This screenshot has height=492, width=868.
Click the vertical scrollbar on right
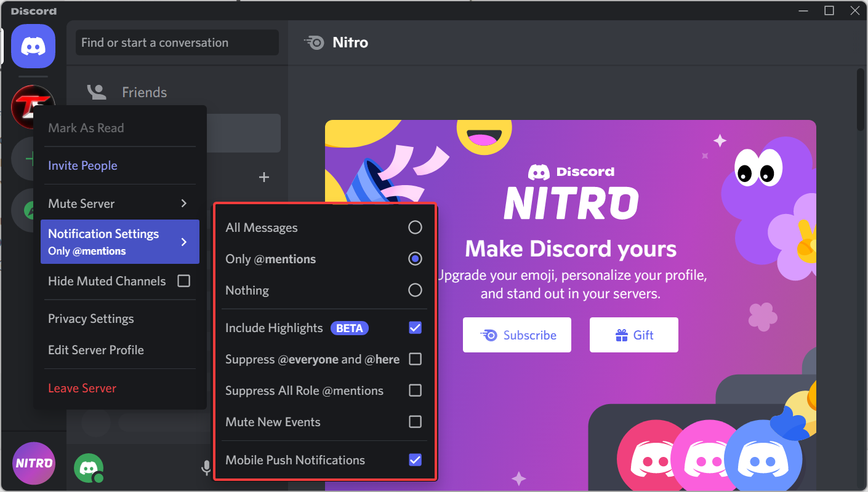(861, 98)
